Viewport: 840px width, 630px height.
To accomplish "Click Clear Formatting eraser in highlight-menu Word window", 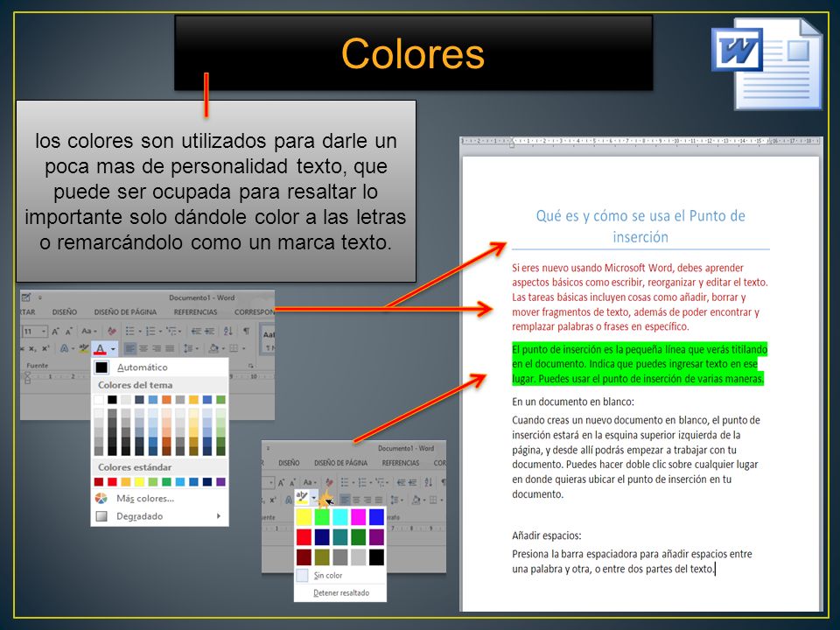I will pos(329,482).
